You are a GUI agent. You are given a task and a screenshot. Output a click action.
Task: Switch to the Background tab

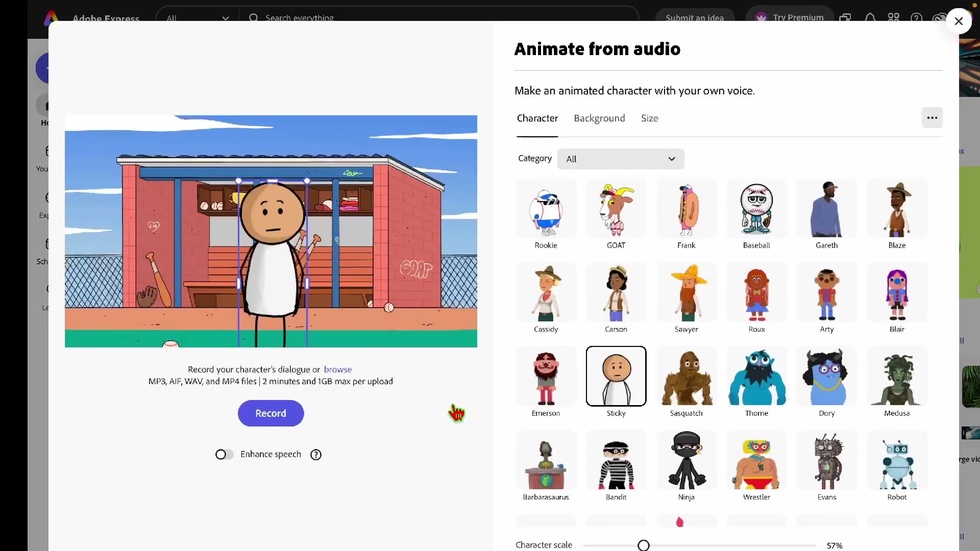[x=599, y=118]
